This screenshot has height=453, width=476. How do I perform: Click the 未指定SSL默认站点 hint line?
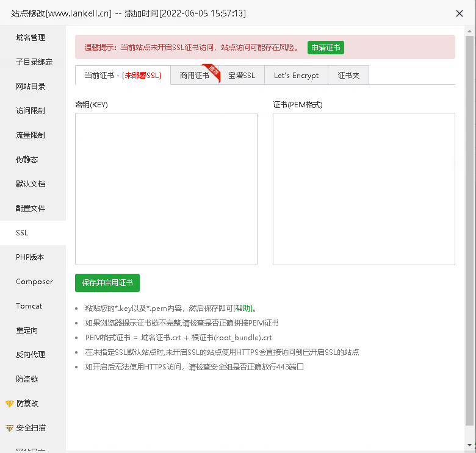point(222,352)
